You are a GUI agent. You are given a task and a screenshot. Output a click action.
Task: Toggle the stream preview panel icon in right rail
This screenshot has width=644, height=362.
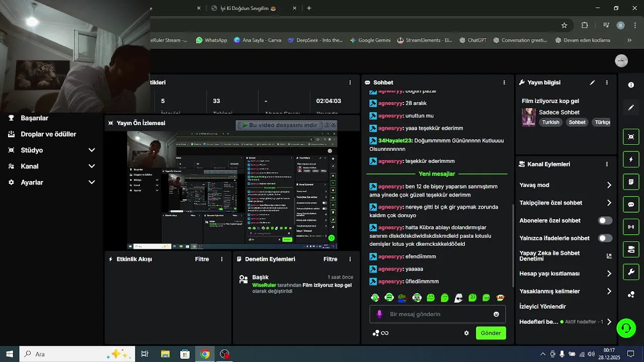pos(631,137)
